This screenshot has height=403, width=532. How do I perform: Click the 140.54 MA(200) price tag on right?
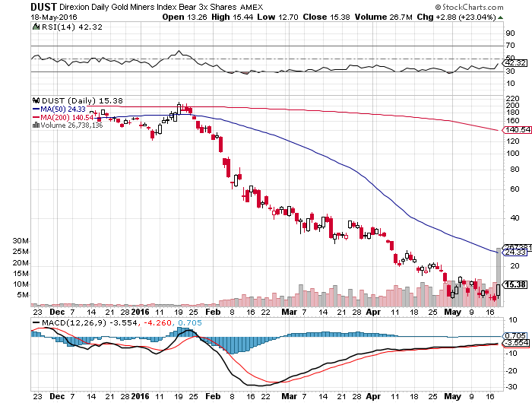[518, 130]
